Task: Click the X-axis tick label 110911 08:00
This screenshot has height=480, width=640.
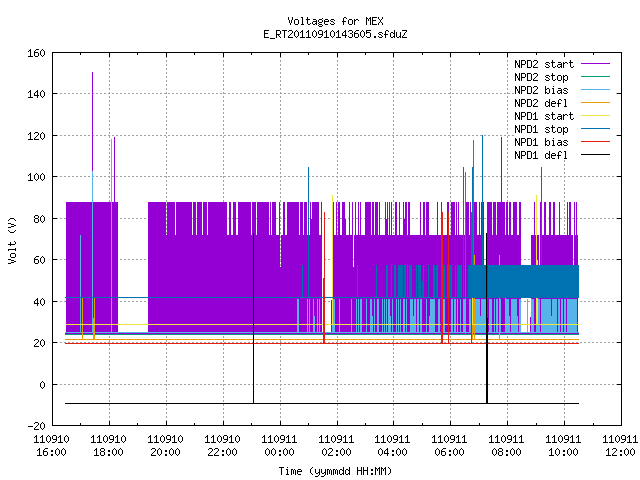Action: 506,446
